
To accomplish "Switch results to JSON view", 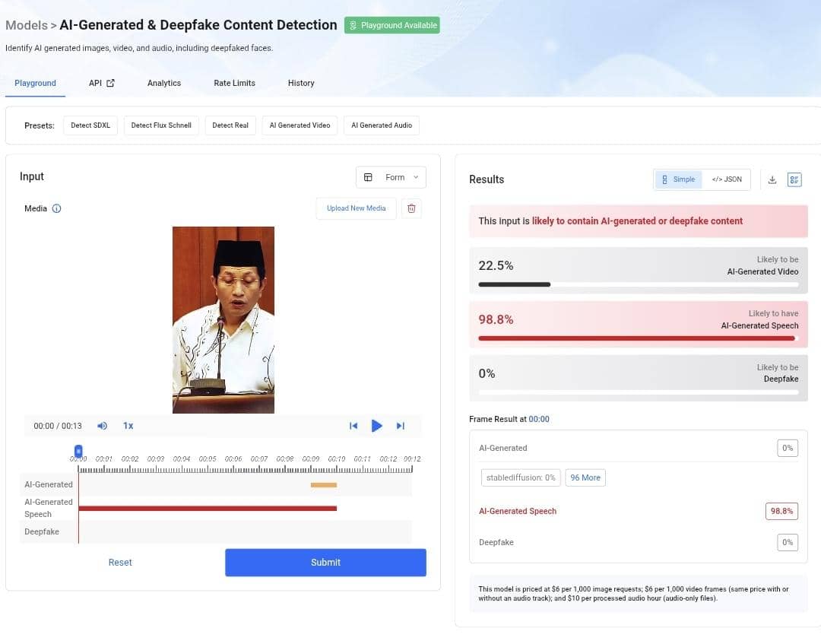I will [x=727, y=179].
